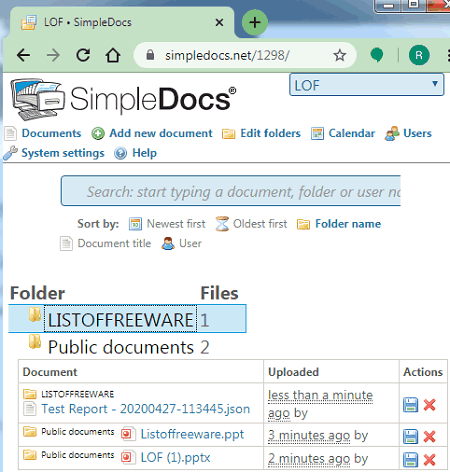Select the LISTOFFREEWARE folder row

click(x=127, y=319)
